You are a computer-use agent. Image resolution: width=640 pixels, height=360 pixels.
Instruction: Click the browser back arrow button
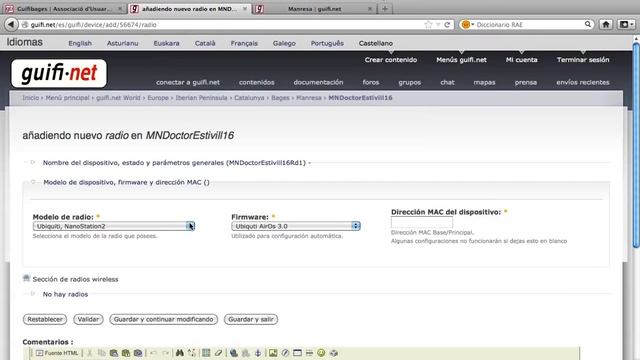point(11,24)
